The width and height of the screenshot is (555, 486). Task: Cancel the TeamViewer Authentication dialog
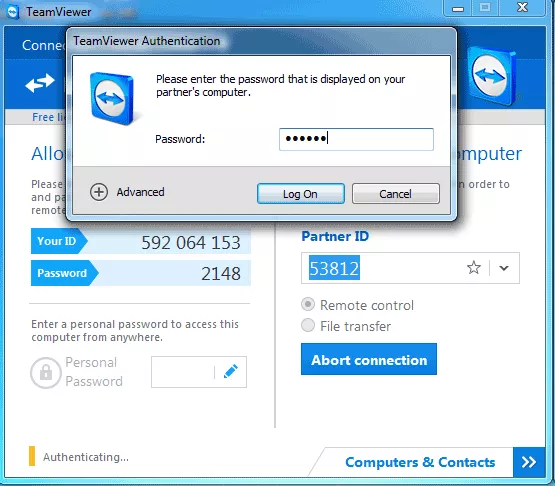click(x=395, y=194)
